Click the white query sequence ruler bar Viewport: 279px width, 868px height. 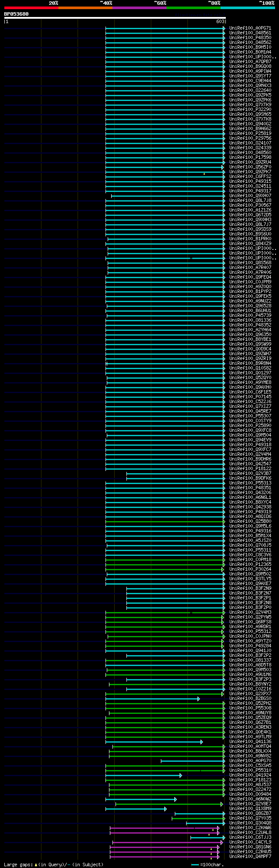pos(115,18)
